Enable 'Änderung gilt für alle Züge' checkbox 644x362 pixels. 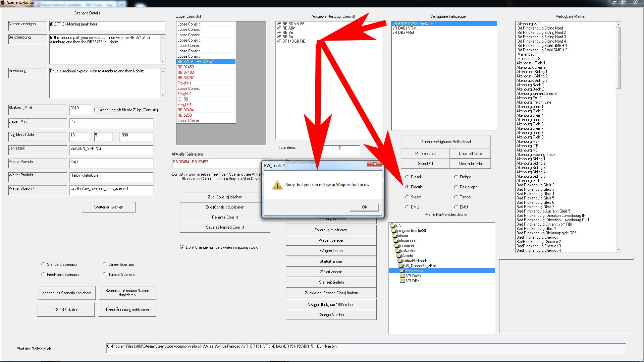tap(96, 110)
